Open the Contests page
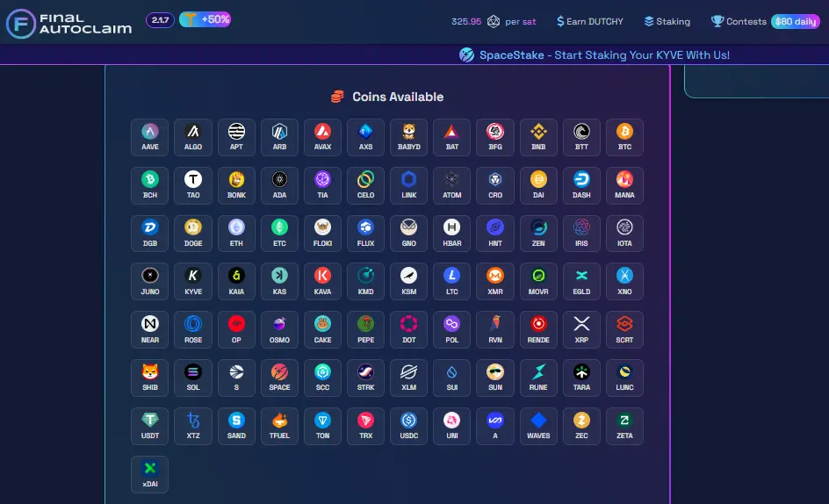 (739, 22)
